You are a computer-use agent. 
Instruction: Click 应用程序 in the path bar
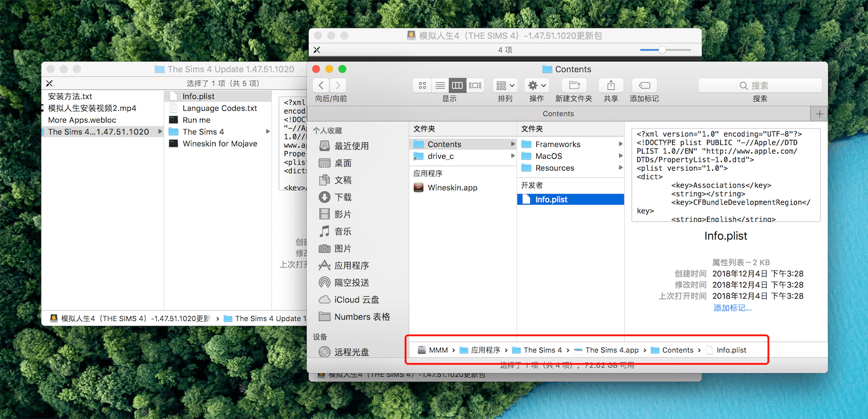[x=480, y=350]
